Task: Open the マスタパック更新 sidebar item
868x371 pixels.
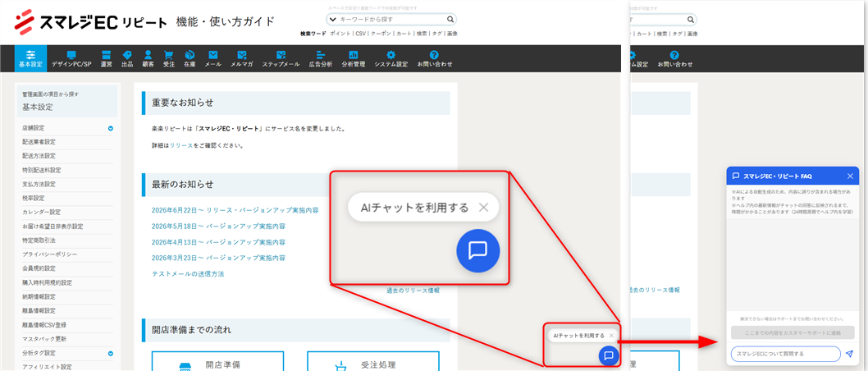Action: [x=67, y=339]
